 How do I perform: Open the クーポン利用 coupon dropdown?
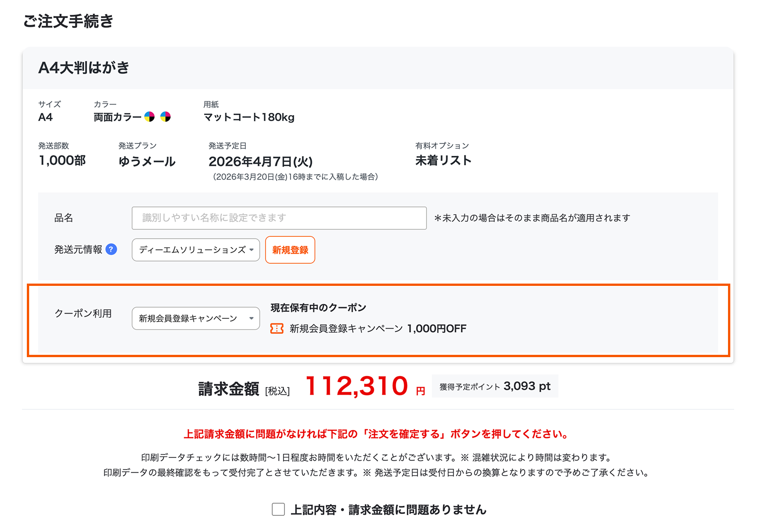[x=195, y=318]
